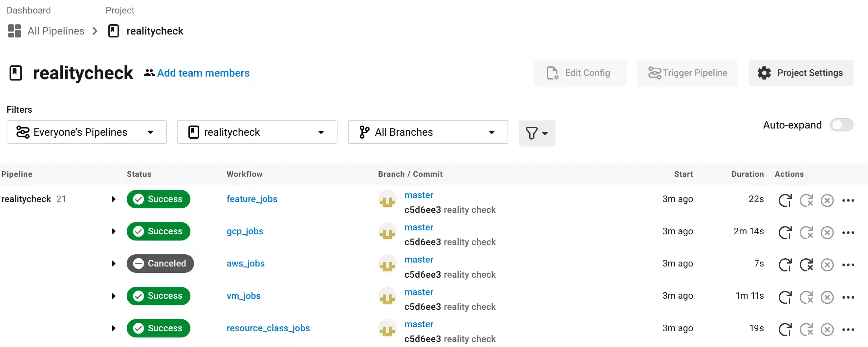Viewport: 868px width, 347px height.
Task: Click the Add team members link
Action: tap(203, 73)
